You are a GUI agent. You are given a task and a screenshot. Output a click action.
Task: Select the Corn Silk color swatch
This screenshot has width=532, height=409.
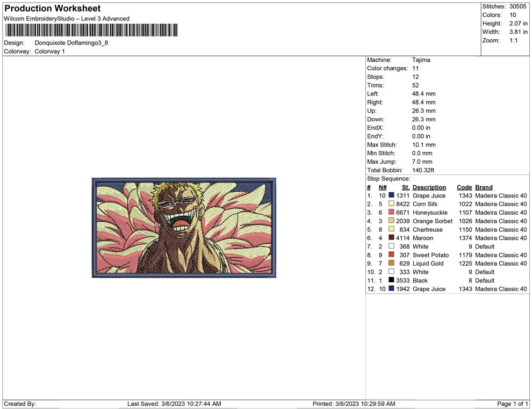tap(391, 203)
